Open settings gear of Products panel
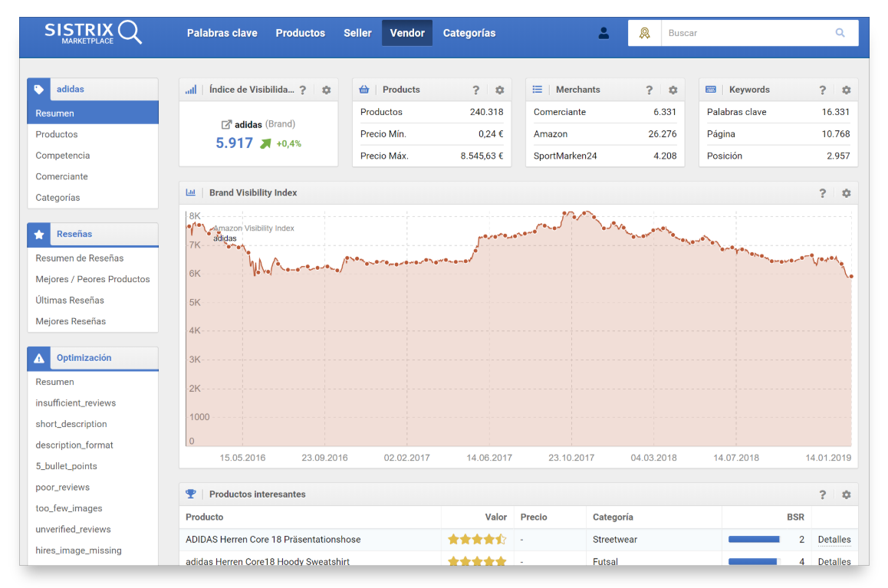The width and height of the screenshot is (888, 588). point(499,90)
